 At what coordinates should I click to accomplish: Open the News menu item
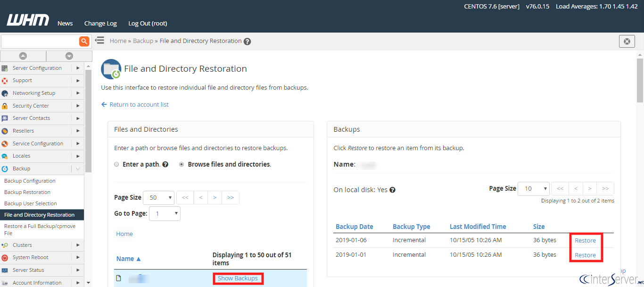coord(65,24)
